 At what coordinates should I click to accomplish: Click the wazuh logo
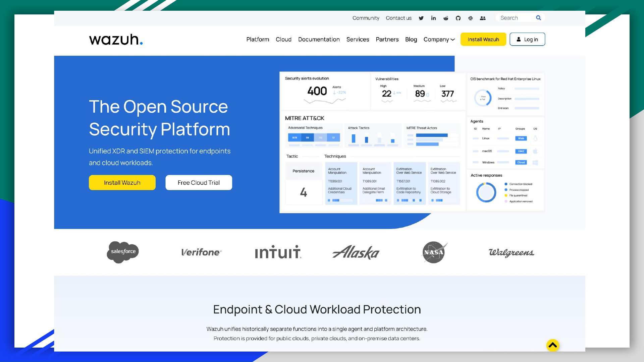click(116, 40)
